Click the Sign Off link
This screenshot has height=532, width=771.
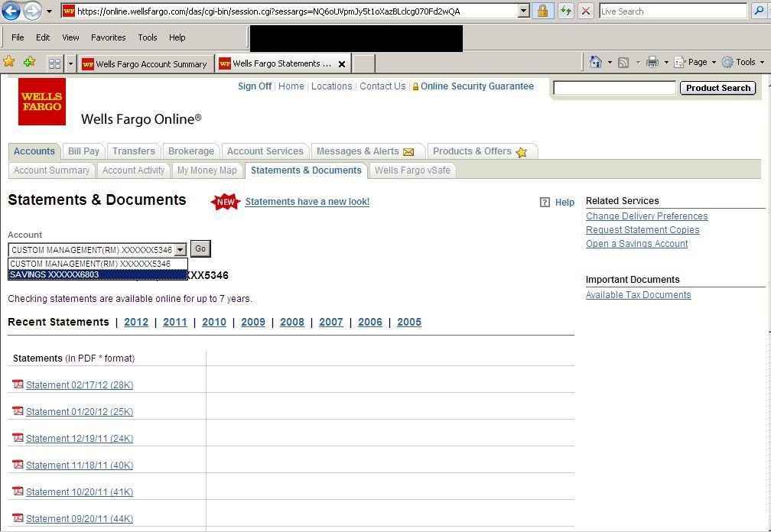(x=255, y=86)
